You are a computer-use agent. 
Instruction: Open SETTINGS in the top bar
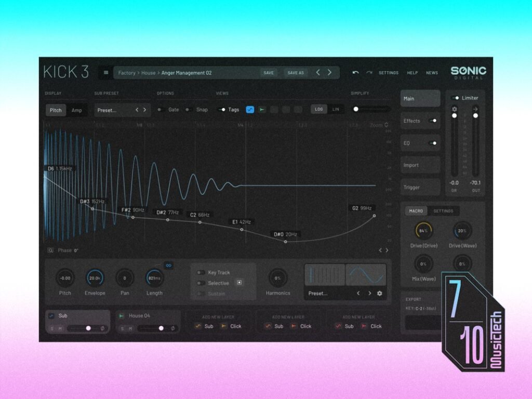coord(389,73)
